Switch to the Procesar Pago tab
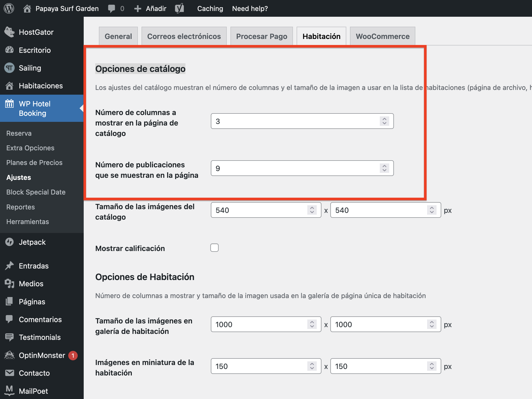 click(x=262, y=36)
